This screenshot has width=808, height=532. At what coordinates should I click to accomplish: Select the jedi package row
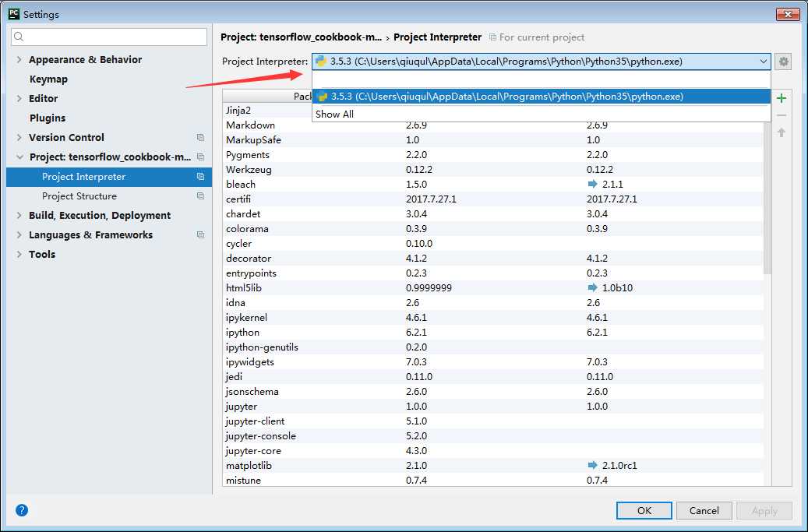point(493,376)
